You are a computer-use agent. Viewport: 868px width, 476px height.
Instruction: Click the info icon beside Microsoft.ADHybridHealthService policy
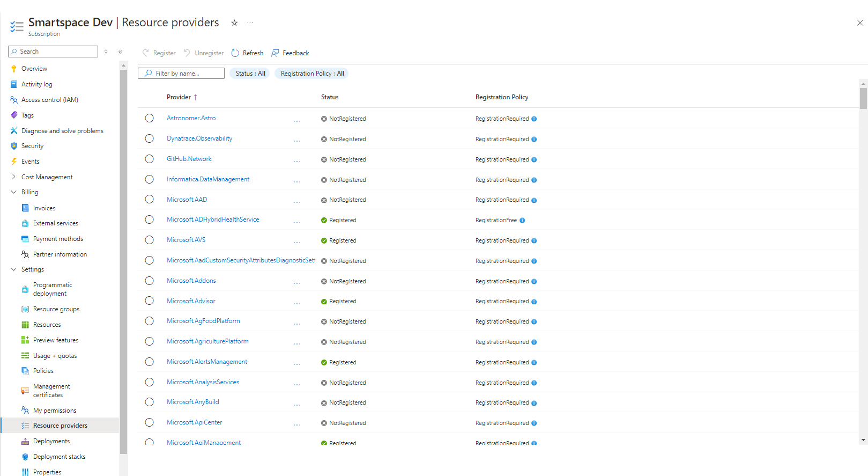point(522,221)
